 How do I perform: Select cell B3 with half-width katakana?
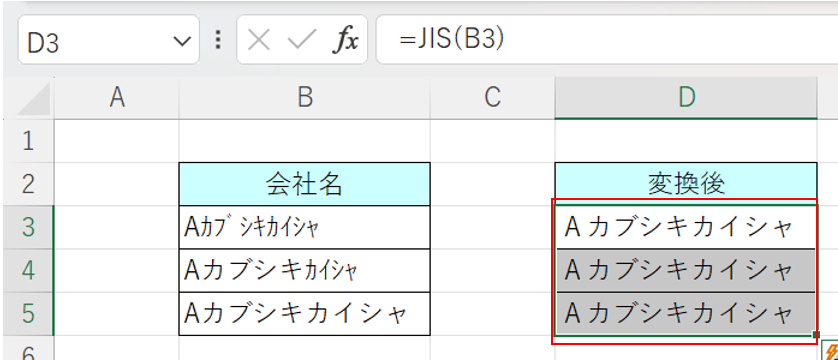click(x=305, y=227)
